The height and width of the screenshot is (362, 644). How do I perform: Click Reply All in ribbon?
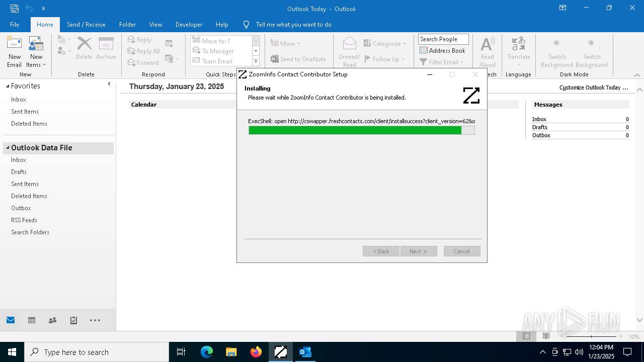144,51
